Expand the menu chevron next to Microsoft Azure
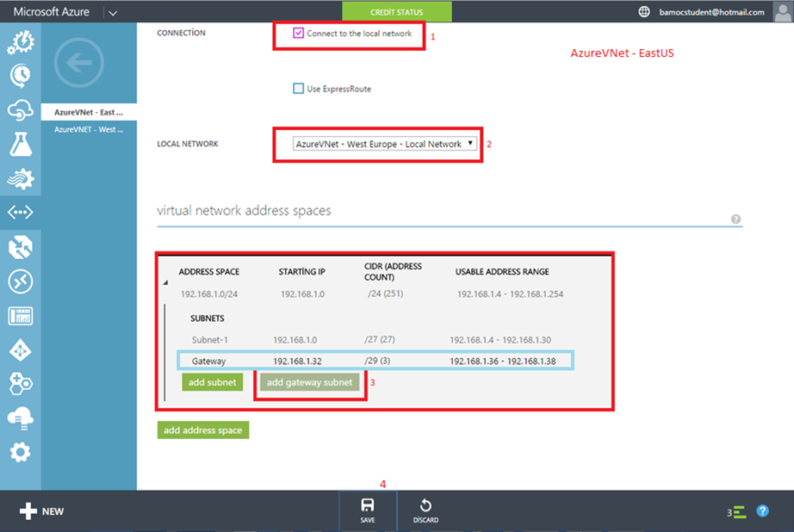Screen dimensions: 794x532 click(x=113, y=13)
